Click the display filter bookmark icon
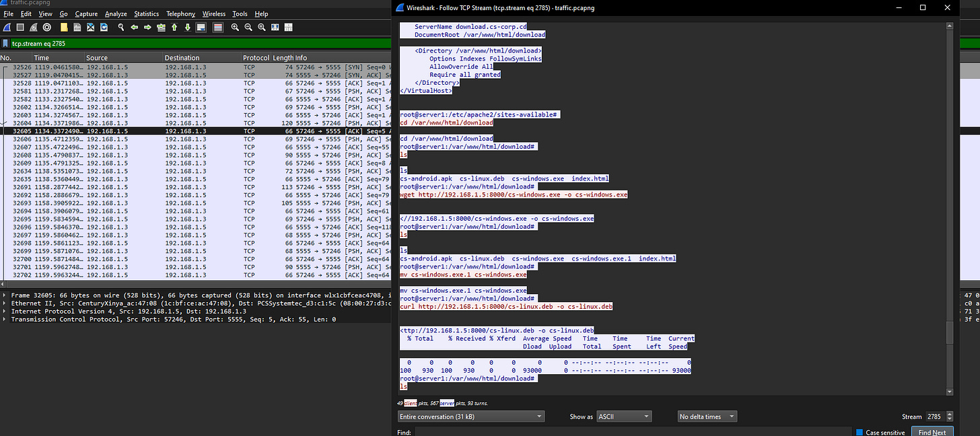 click(6, 43)
